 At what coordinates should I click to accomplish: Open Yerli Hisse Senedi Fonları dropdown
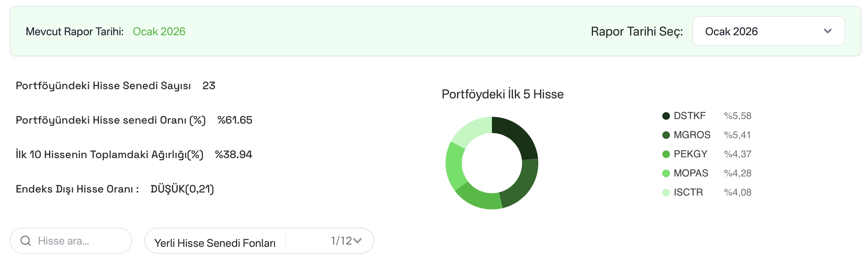[x=259, y=241]
